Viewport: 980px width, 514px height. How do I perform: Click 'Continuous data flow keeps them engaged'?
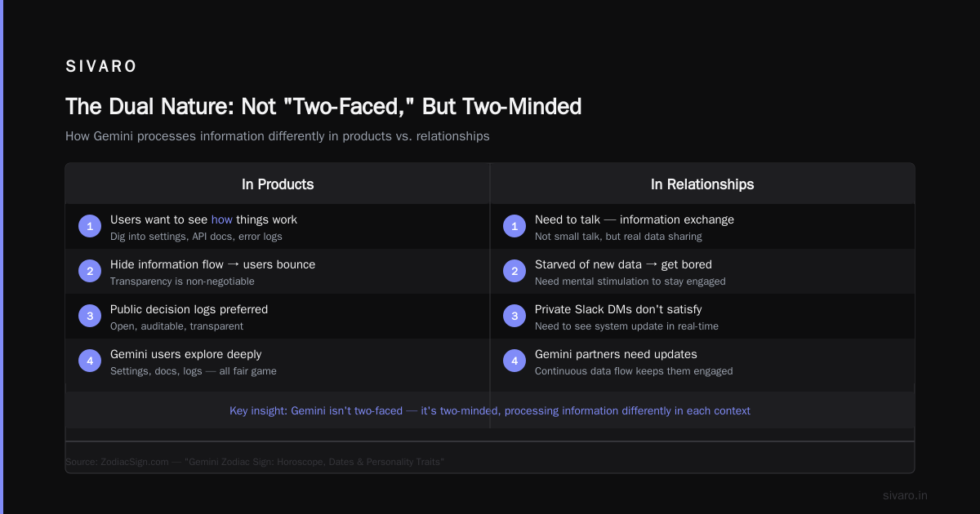tap(634, 371)
